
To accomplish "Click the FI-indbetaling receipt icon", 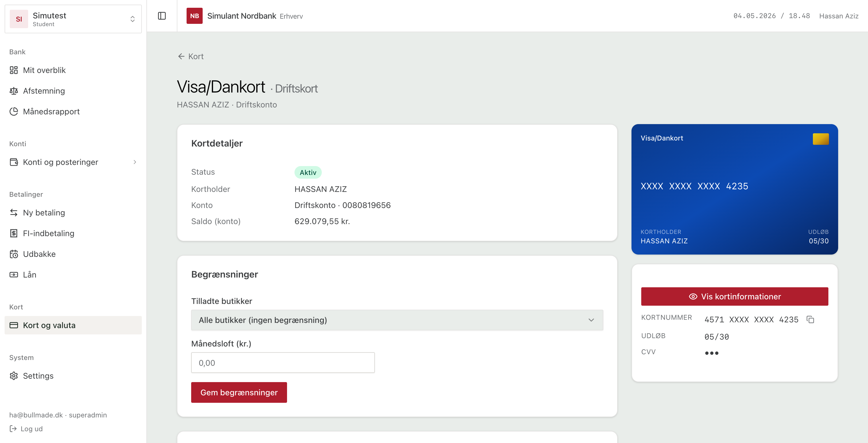I will pos(14,233).
